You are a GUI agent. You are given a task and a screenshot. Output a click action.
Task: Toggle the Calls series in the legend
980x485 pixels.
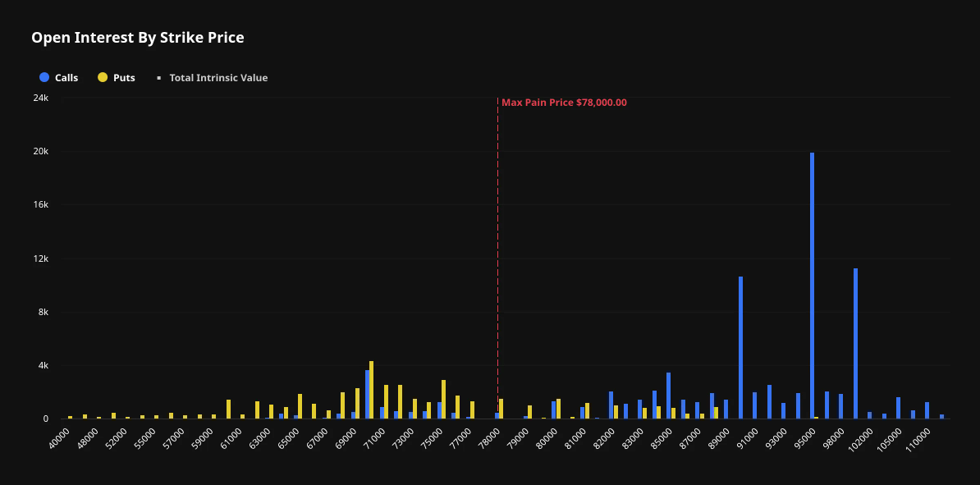point(59,77)
